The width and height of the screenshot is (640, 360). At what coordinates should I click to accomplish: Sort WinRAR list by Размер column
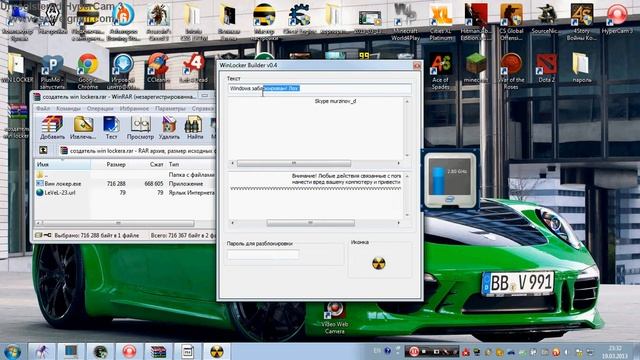pos(109,164)
